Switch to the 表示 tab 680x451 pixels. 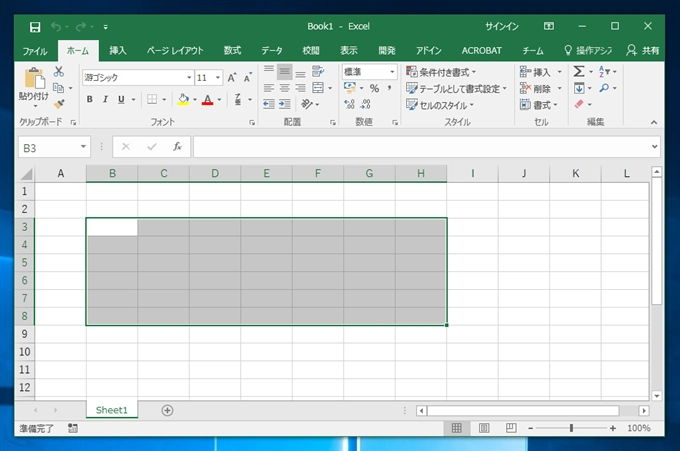click(x=349, y=51)
